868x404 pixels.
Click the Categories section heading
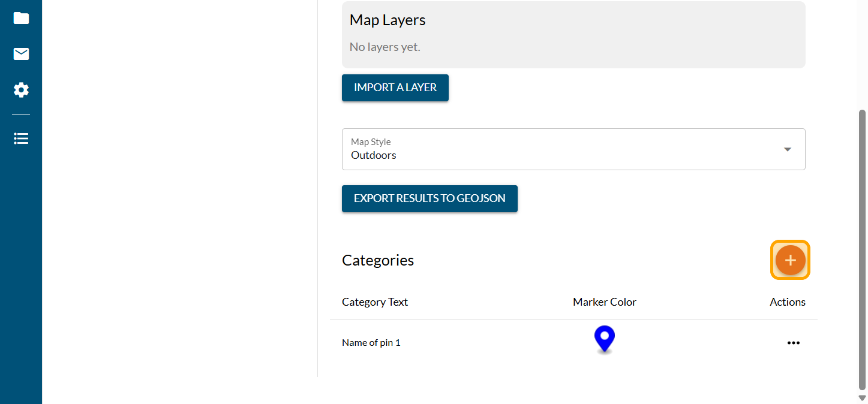(378, 260)
